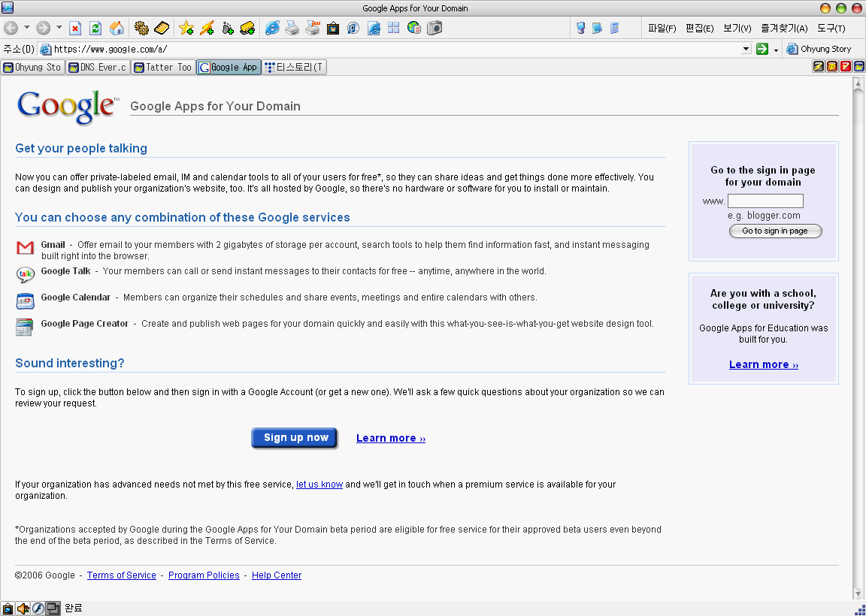
Task: Open the 도구(T) menu
Action: (x=831, y=29)
